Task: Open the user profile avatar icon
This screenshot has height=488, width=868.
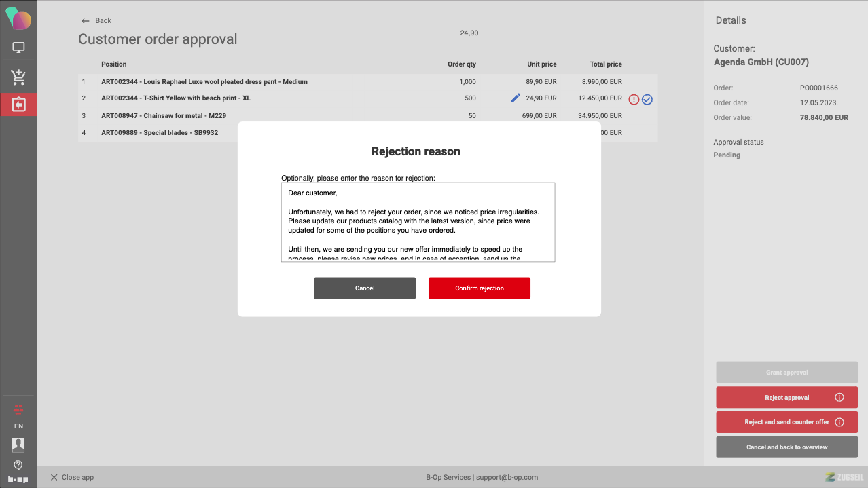Action: pyautogui.click(x=18, y=445)
